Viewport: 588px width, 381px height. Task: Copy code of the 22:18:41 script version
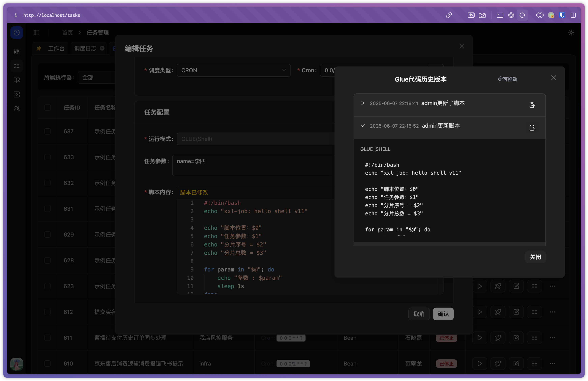(532, 105)
